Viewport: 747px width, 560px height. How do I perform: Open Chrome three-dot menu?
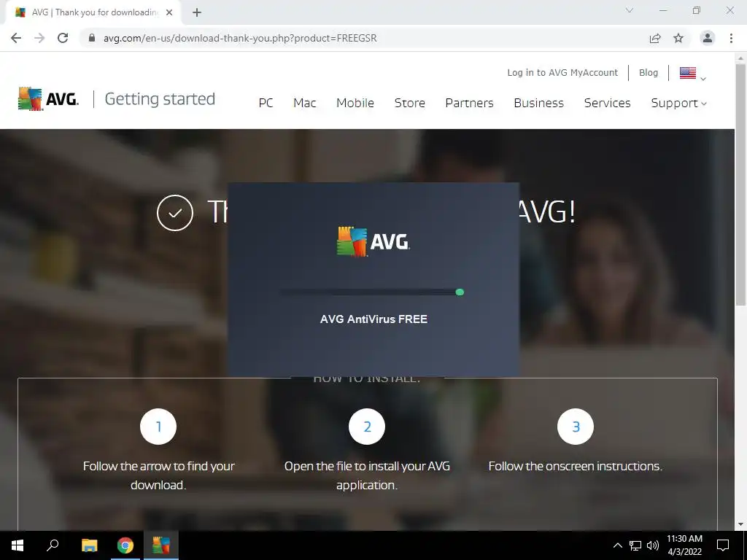(731, 38)
